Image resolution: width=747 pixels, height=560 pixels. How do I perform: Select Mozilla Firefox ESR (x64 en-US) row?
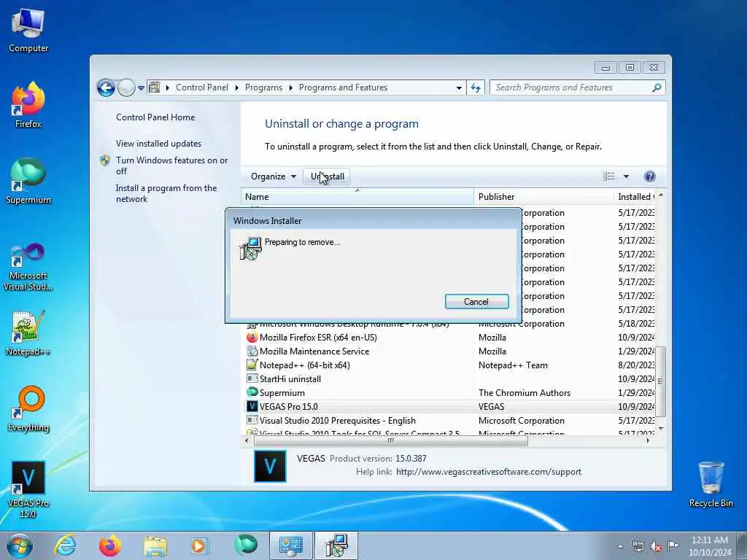(x=451, y=338)
